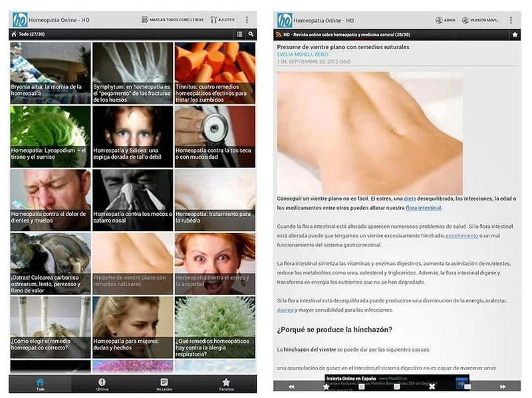
Task: Click the heading '¿Porqué se produce la hinchazón?'
Action: (334, 330)
